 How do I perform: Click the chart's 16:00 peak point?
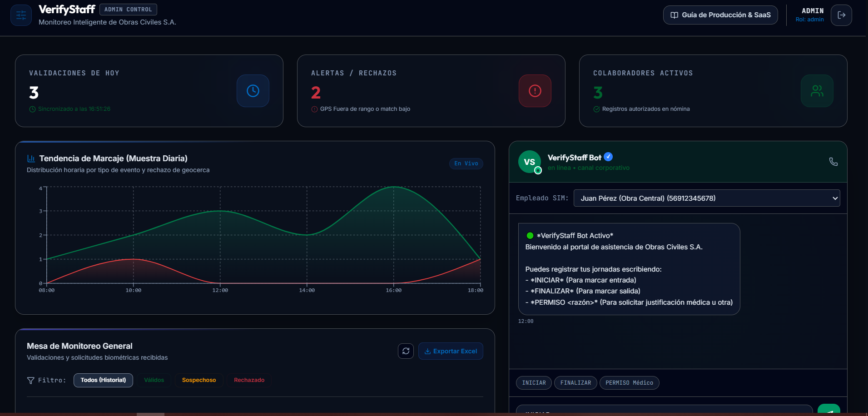(x=394, y=187)
